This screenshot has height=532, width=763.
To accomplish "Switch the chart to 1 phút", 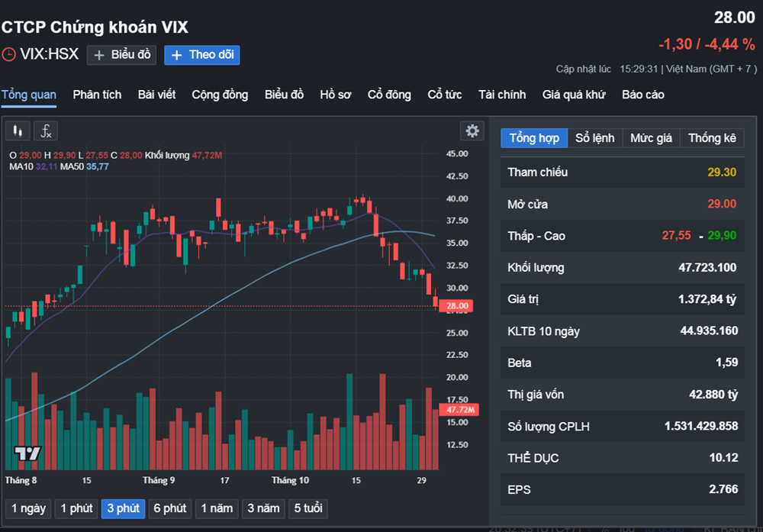I will coord(76,508).
